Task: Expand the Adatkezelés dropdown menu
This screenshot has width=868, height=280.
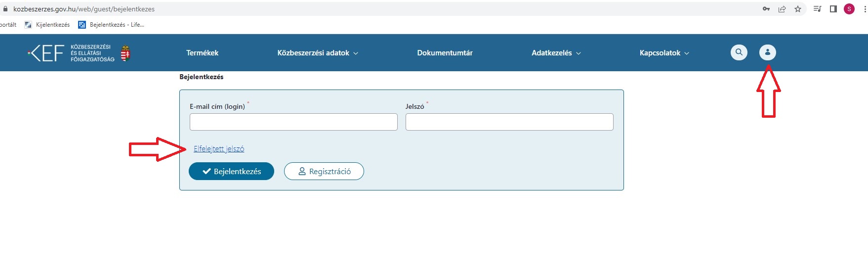Action: [556, 53]
